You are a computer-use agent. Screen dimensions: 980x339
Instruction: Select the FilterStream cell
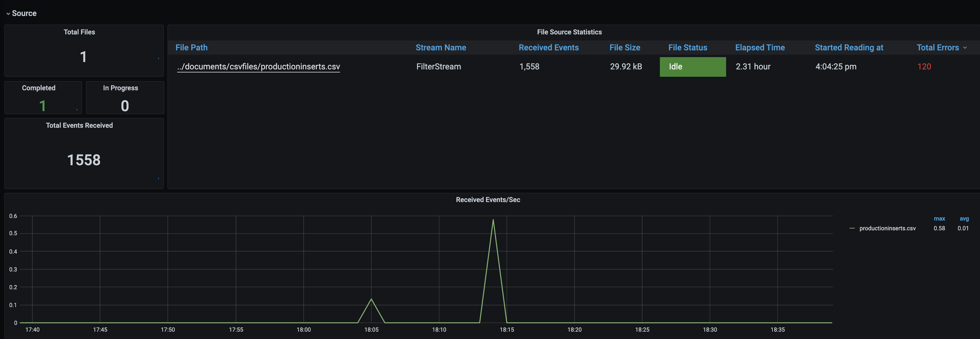click(x=438, y=67)
